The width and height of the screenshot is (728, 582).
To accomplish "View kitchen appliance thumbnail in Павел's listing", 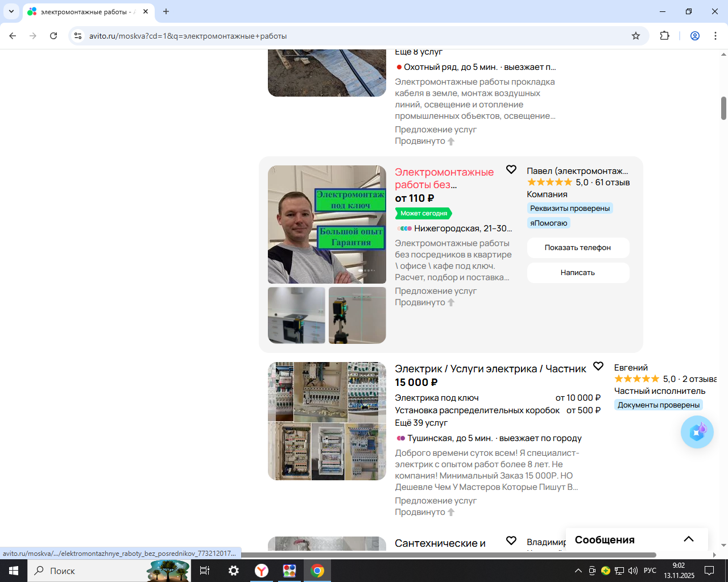I will pyautogui.click(x=297, y=315).
